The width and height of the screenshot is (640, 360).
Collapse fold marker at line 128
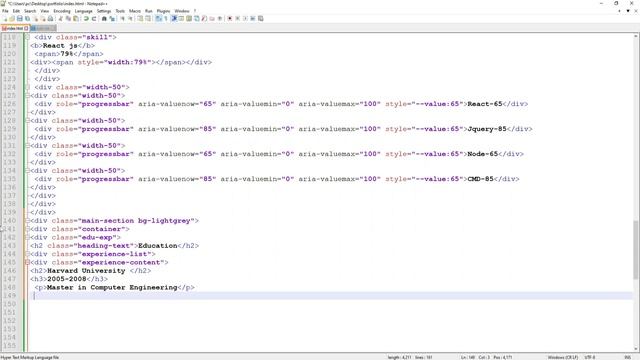pos(27,120)
